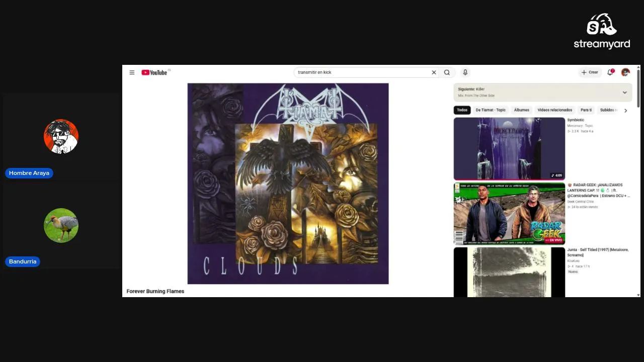Open the Geek Central Chile channel link
Viewport: 644px width, 362px height.
tap(581, 202)
